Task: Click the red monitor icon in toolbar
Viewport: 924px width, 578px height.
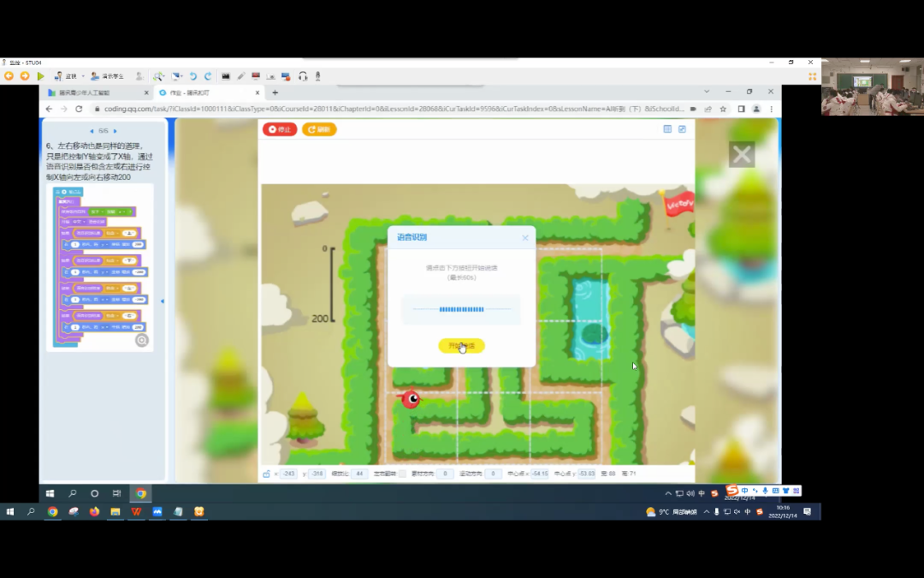Action: click(x=256, y=76)
